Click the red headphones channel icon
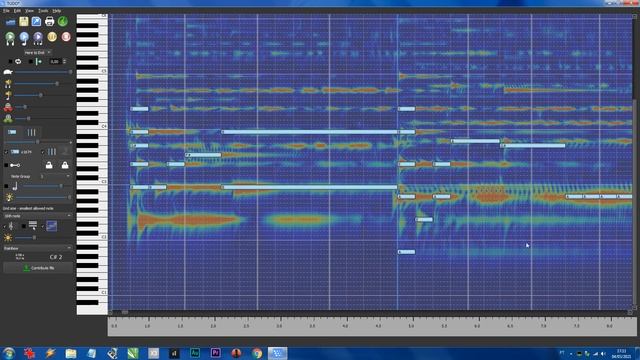Image resolution: width=640 pixels, height=360 pixels. tap(8, 107)
